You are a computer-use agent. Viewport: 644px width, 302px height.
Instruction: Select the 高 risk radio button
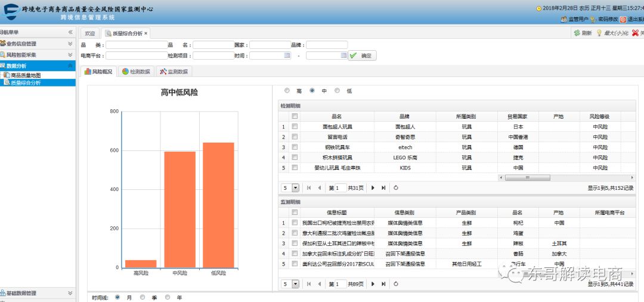[x=287, y=91]
